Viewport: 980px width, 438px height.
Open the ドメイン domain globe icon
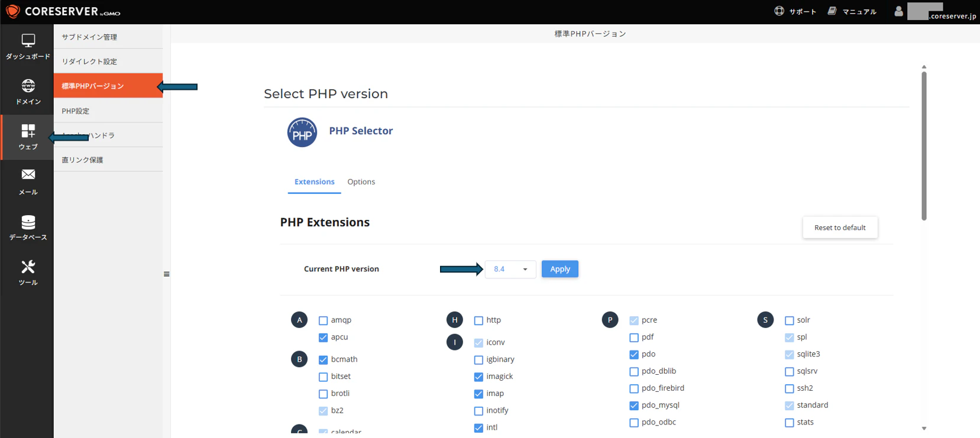(28, 86)
